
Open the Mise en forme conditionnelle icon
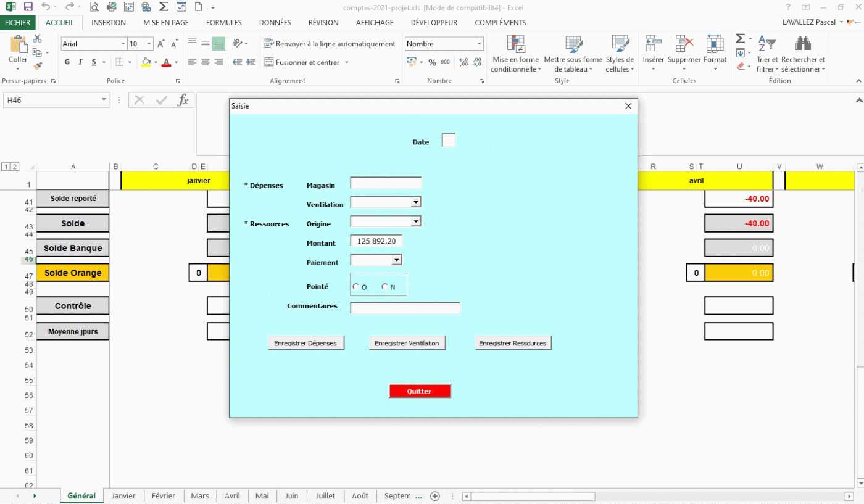tap(515, 44)
